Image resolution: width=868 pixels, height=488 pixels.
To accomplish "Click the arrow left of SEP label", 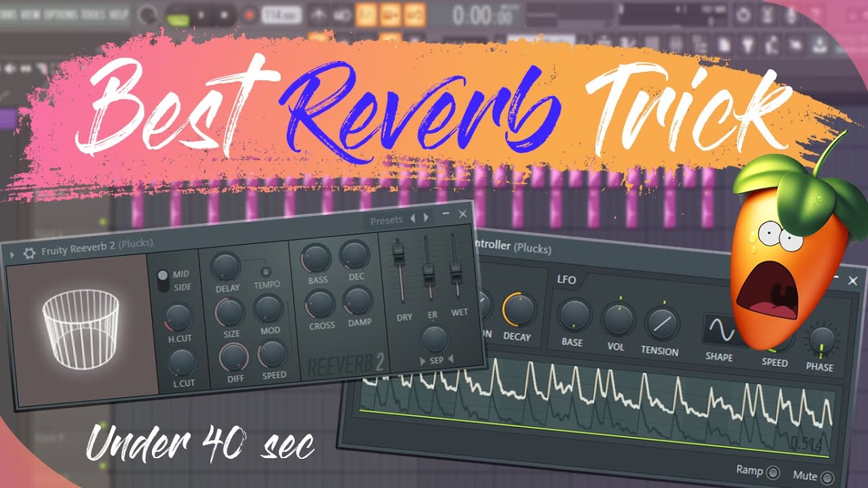I will (x=423, y=361).
